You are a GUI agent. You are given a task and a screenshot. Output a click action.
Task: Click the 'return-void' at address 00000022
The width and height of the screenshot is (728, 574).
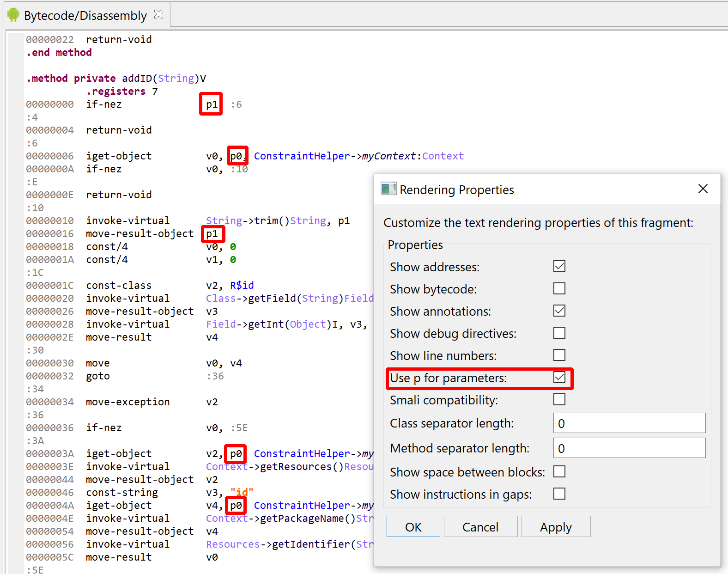coord(119,39)
